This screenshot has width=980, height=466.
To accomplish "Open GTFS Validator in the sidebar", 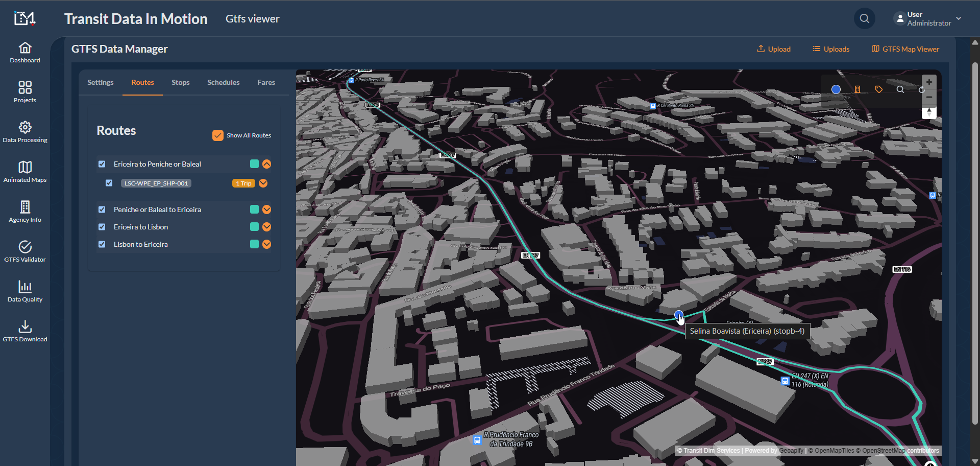I will (x=25, y=251).
